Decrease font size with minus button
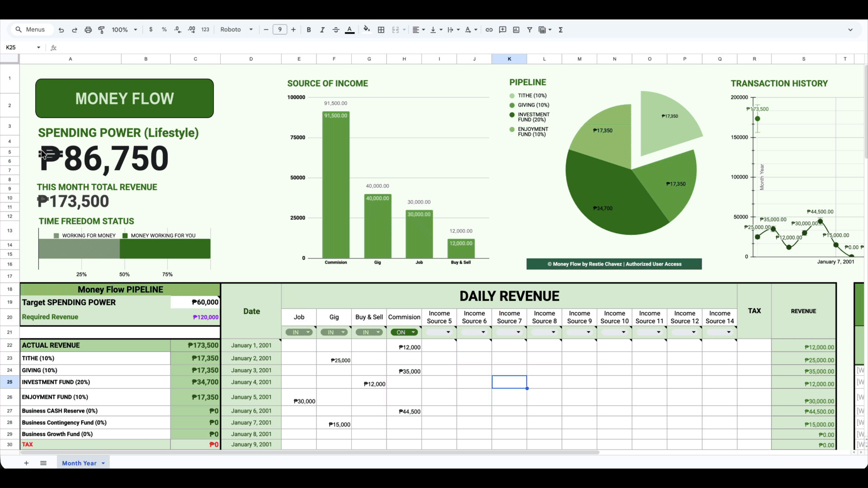 266,30
